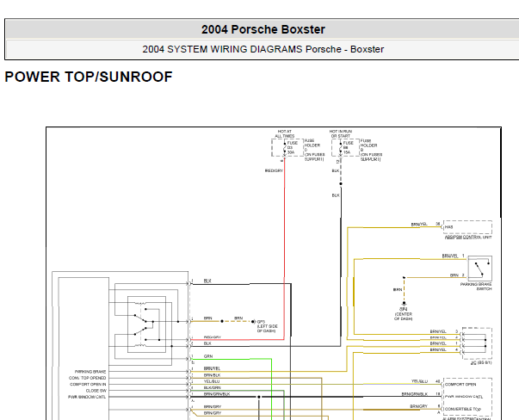519x420 pixels.
Task: Click the 'ABS/PSM CONTROL UNIT' caption
Action: pos(468,238)
